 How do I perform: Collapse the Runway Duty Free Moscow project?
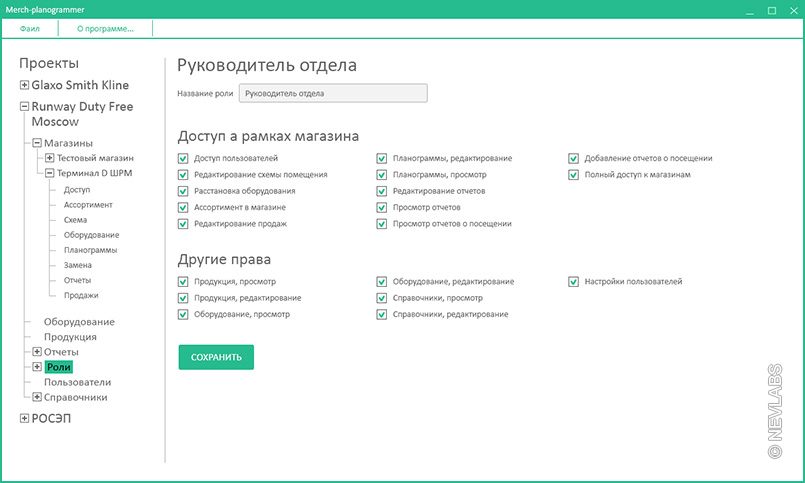pos(24,106)
